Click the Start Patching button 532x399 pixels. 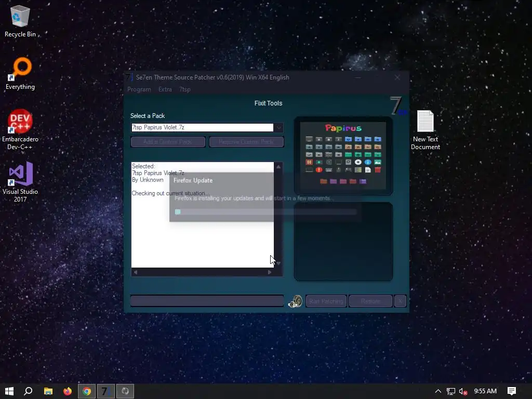point(326,301)
